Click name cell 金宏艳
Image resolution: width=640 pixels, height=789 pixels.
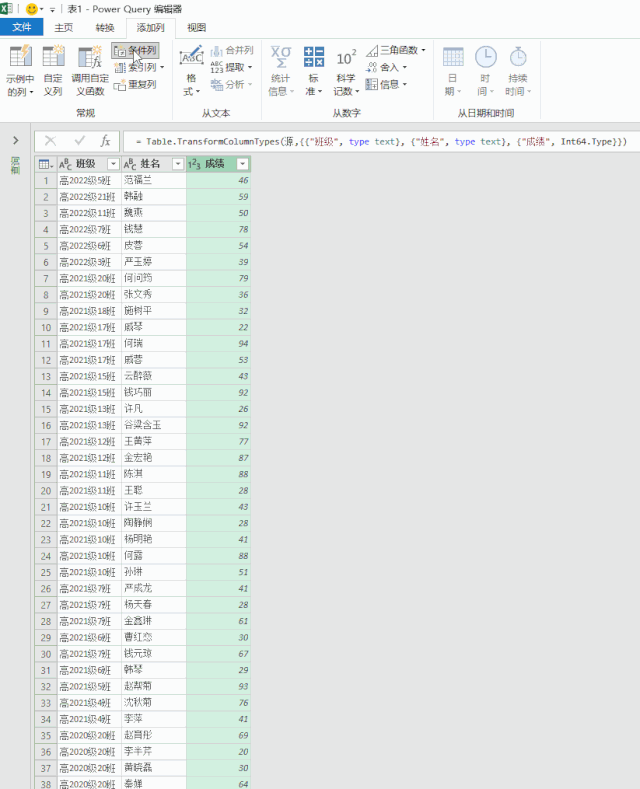153,458
